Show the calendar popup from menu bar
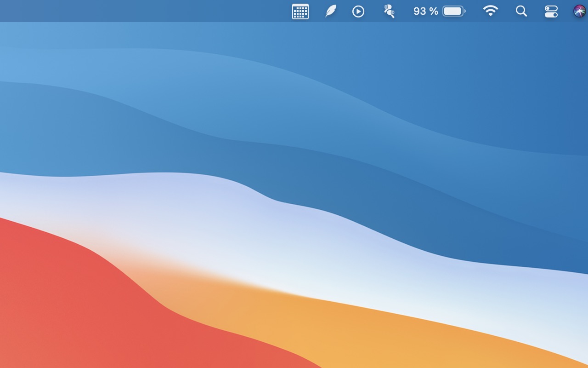 (x=300, y=11)
